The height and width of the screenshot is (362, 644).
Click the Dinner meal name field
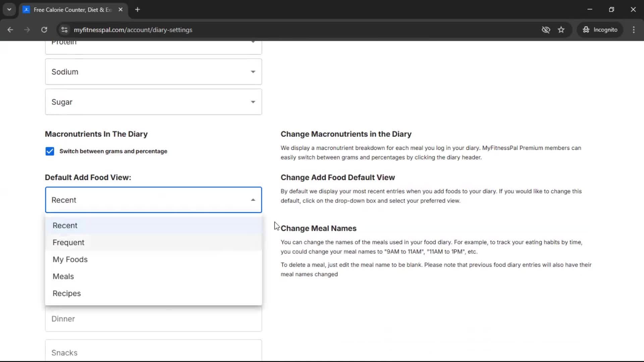point(153,319)
